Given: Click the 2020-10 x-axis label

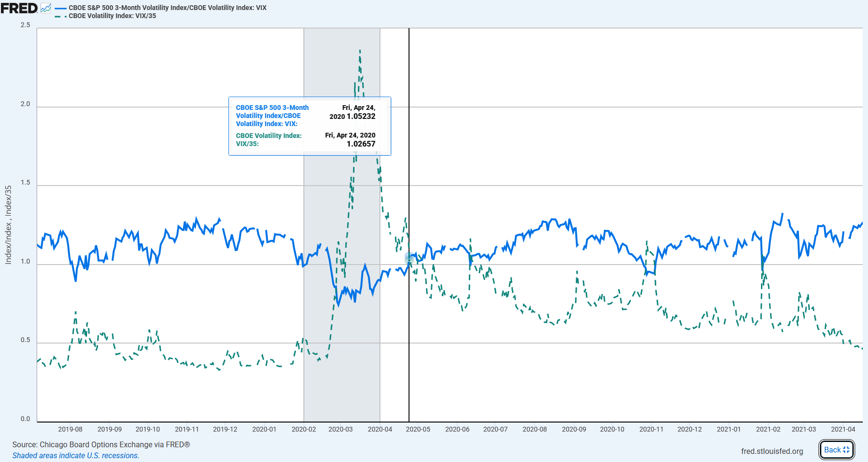Looking at the screenshot, I should pos(612,429).
